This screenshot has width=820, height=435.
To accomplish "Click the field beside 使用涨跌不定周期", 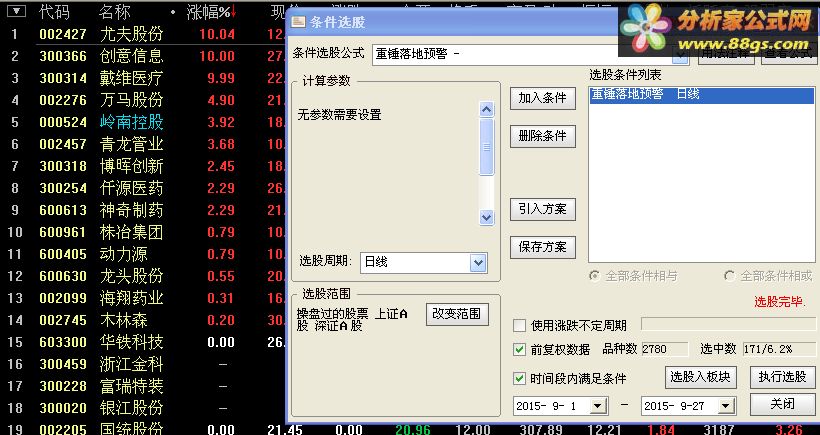I will pyautogui.click(x=727, y=325).
